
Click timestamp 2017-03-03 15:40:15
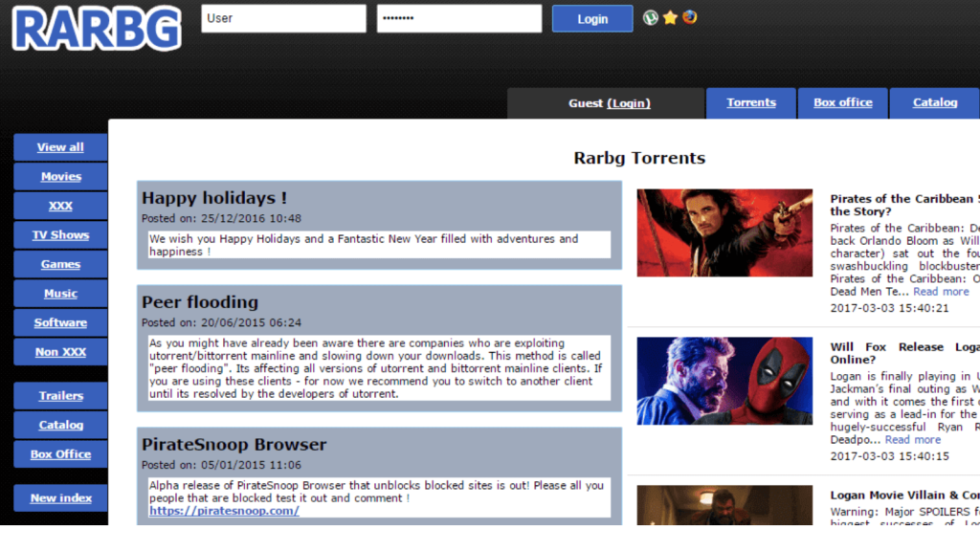pyautogui.click(x=889, y=456)
